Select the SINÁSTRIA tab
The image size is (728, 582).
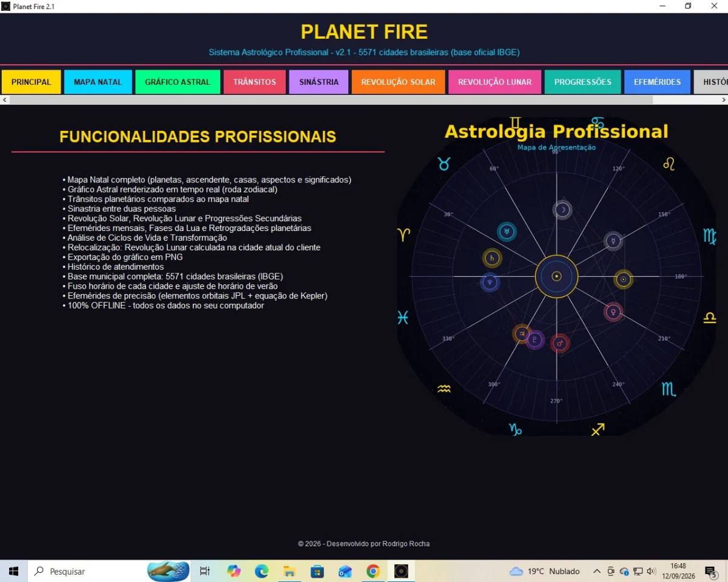[319, 82]
